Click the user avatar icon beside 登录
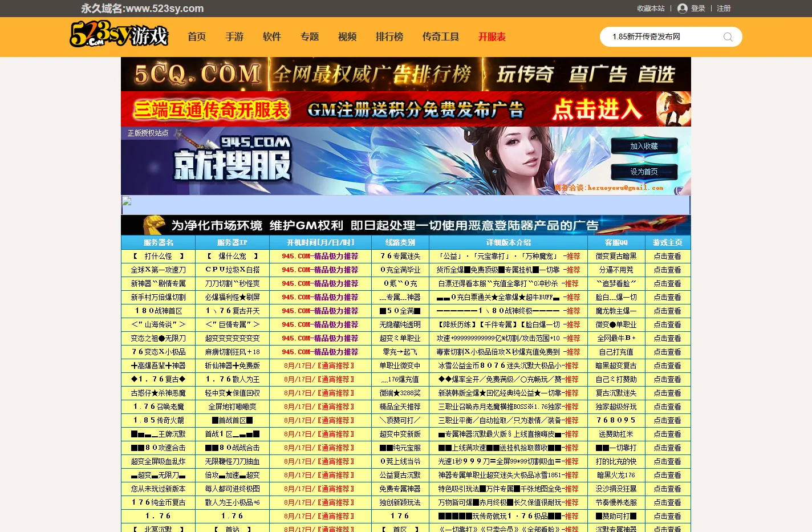The height and width of the screenshot is (532, 812). 682,9
